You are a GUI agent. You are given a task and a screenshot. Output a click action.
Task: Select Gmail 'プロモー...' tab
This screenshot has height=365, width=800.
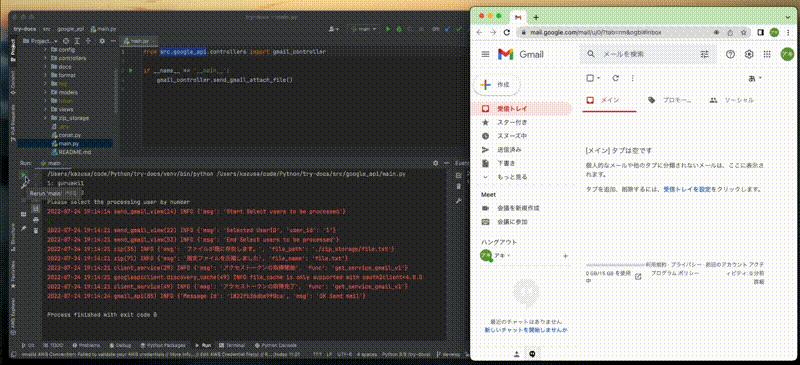(670, 100)
